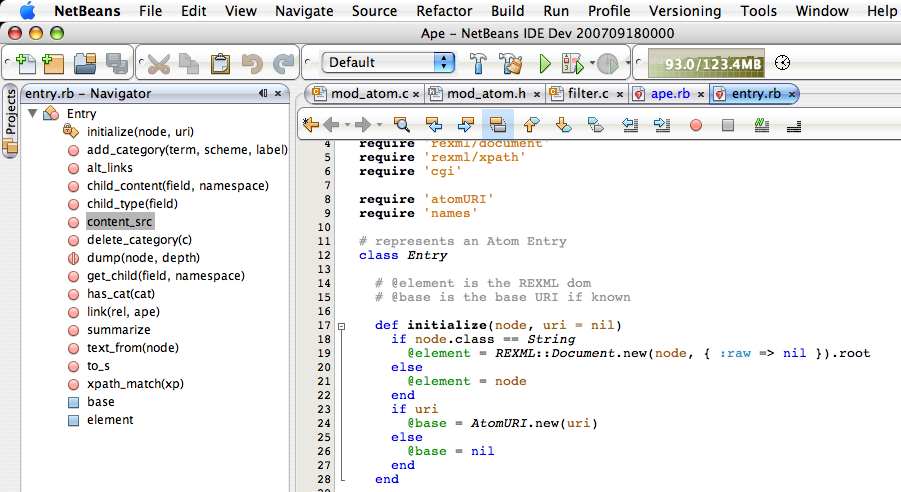901x492 pixels.
Task: Go to Next Bookmark icon
Action: pyautogui.click(x=563, y=124)
